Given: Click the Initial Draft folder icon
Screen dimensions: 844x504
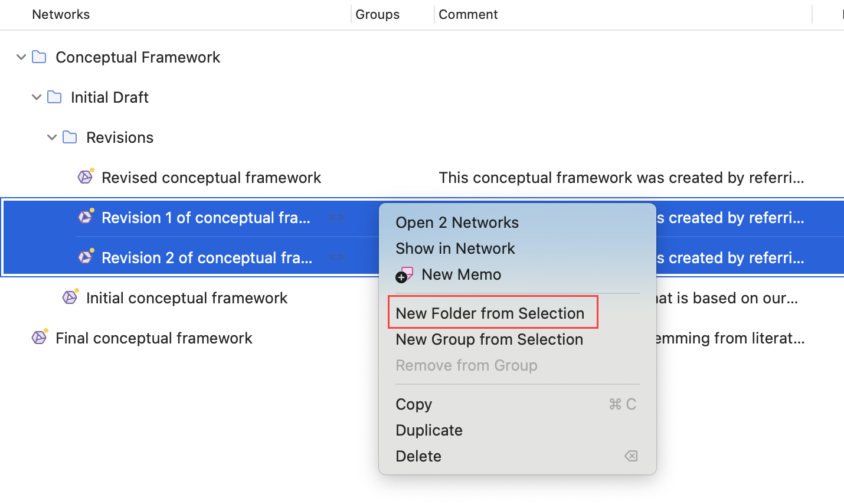Looking at the screenshot, I should tap(54, 97).
